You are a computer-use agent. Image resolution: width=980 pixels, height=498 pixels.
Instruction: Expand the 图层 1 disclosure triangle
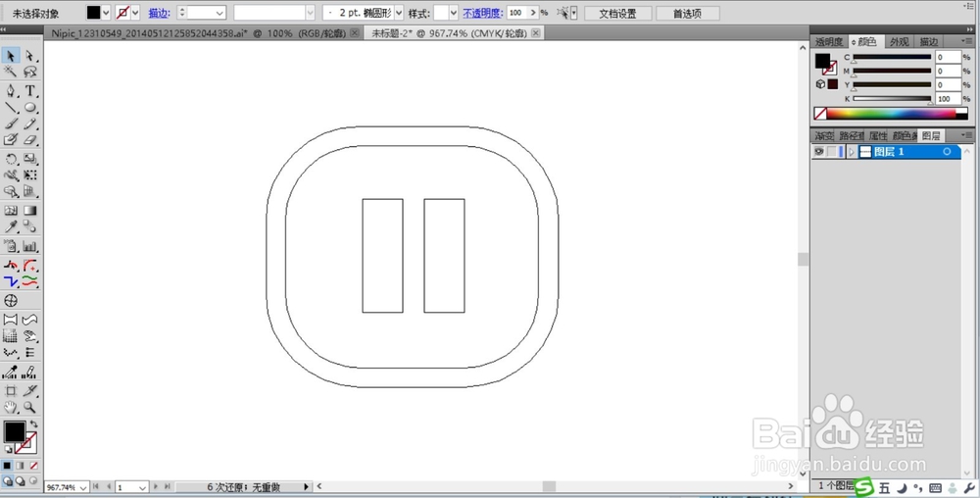(852, 152)
